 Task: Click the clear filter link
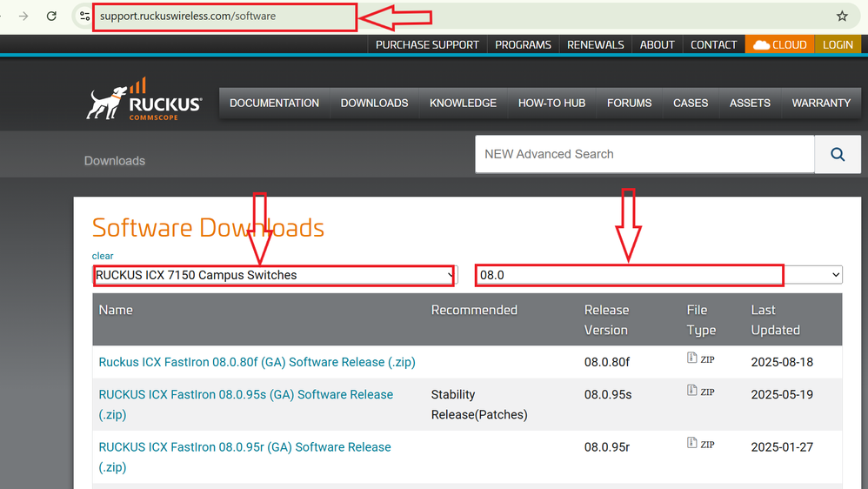tap(103, 256)
